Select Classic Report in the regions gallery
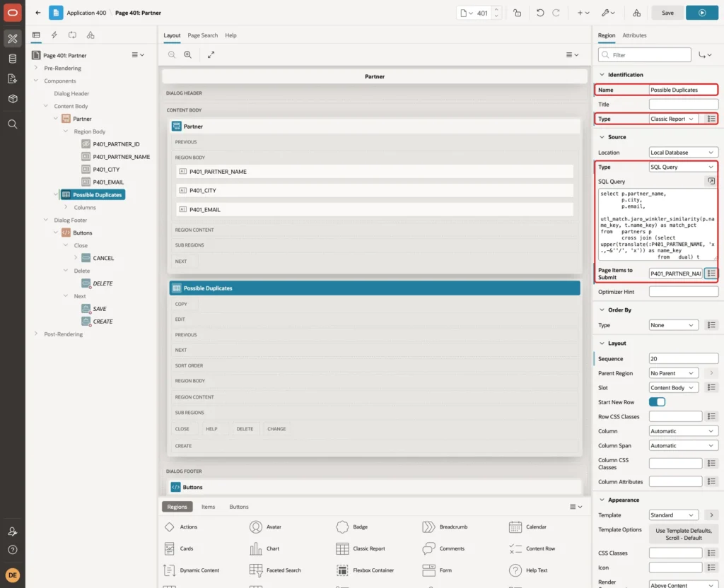This screenshot has width=724, height=588. coord(360,548)
